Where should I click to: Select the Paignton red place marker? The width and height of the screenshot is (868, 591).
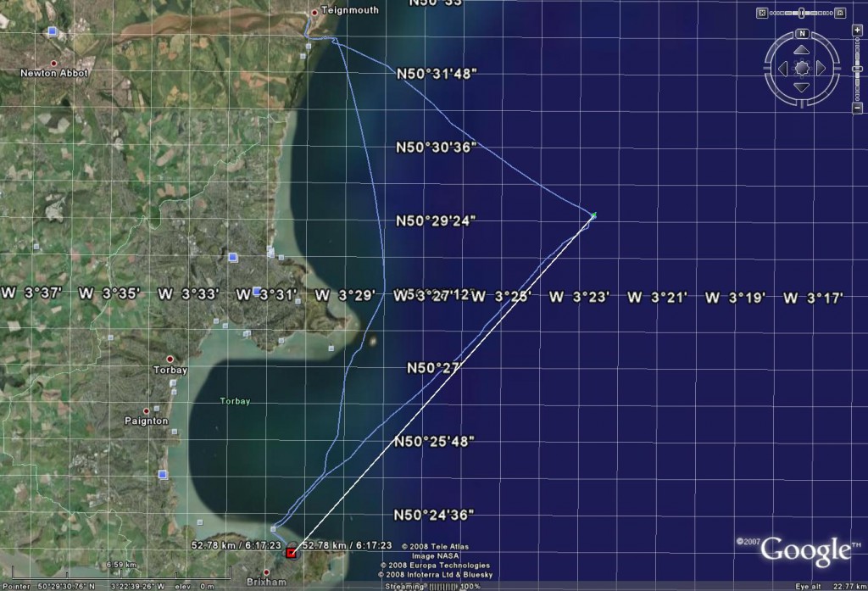146,411
